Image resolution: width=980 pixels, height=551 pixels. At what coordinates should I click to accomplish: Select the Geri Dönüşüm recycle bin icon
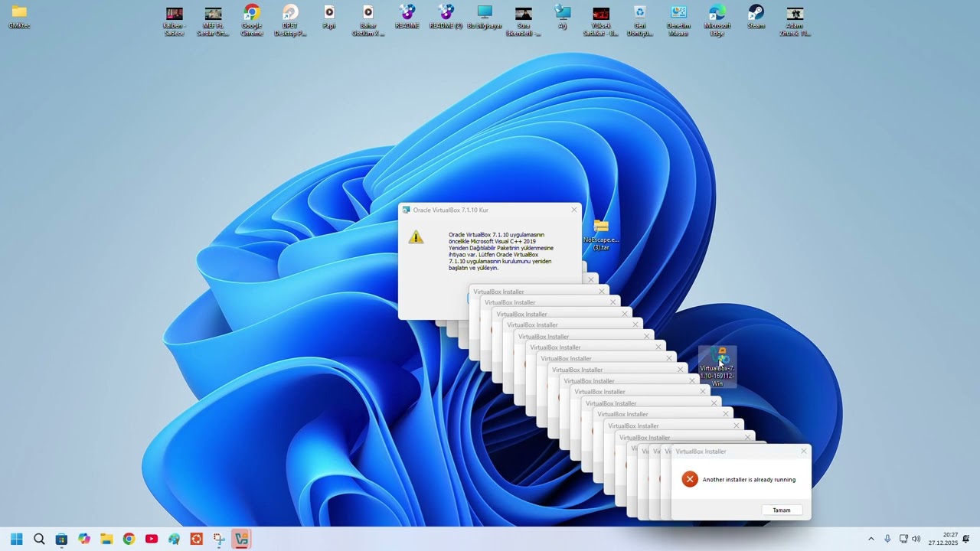tap(639, 21)
